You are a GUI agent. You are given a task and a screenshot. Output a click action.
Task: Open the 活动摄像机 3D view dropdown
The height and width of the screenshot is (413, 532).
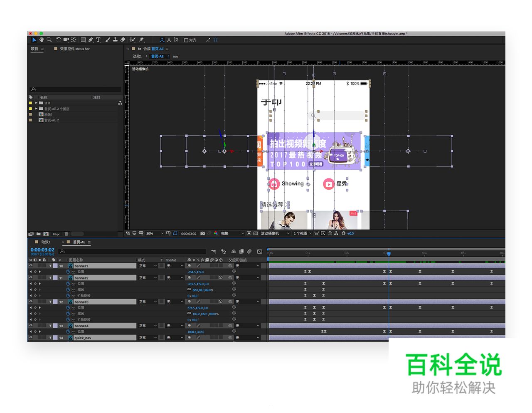point(275,233)
